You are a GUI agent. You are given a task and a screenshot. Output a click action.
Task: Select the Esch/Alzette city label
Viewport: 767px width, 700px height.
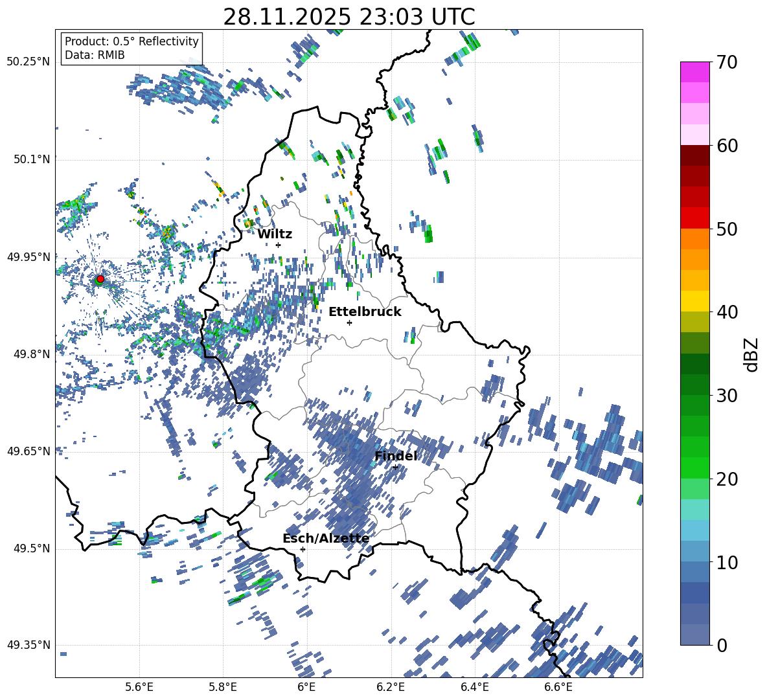coord(325,538)
